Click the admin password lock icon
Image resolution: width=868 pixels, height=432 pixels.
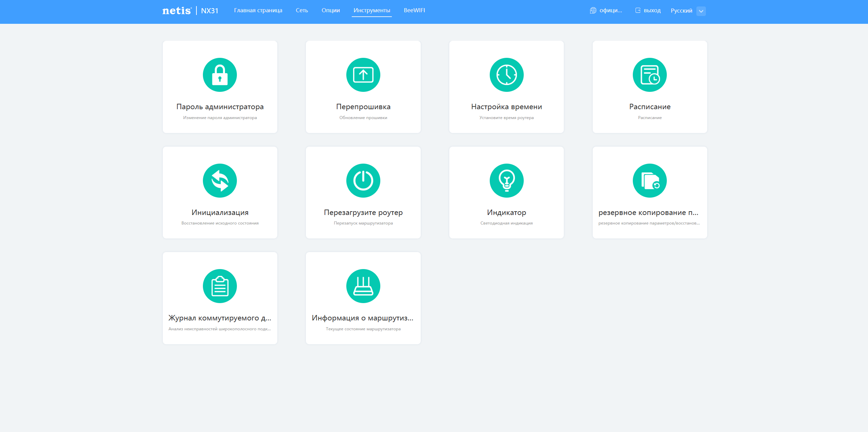coord(220,75)
